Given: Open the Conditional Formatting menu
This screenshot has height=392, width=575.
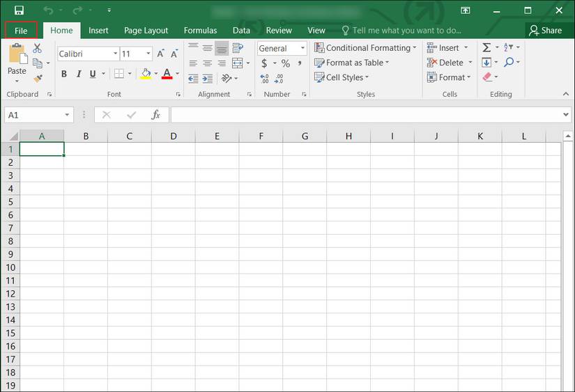Looking at the screenshot, I should pyautogui.click(x=366, y=48).
